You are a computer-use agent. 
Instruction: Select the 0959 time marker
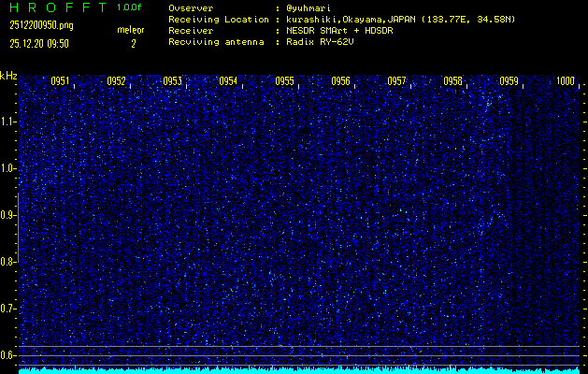[509, 81]
